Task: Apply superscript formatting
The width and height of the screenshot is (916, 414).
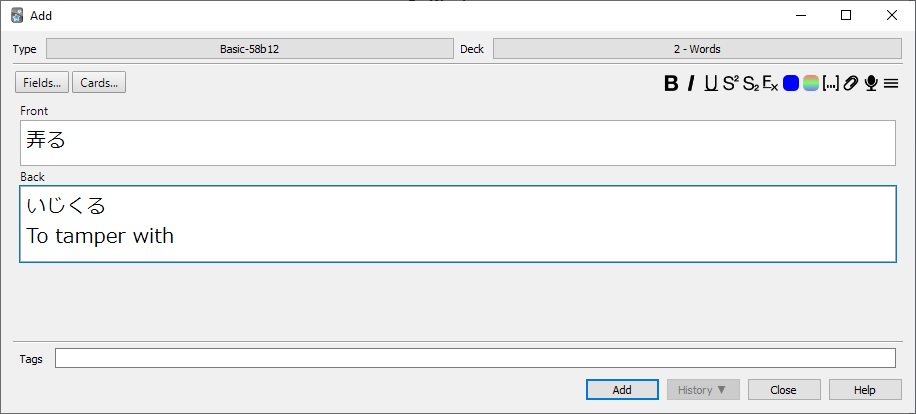Action: coord(730,84)
